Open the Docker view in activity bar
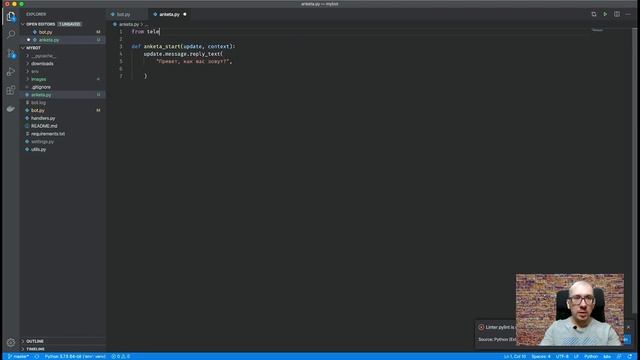The height and width of the screenshot is (360, 640). coord(11,109)
